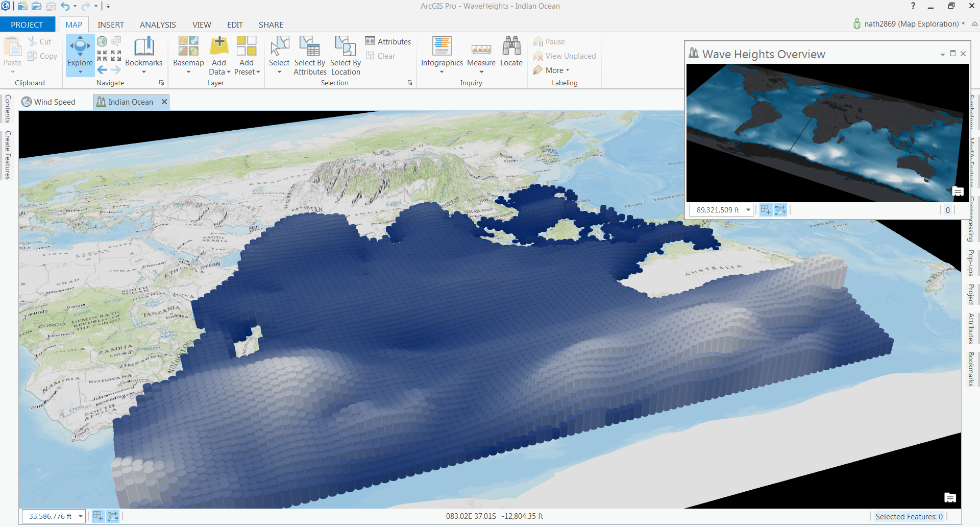The width and height of the screenshot is (980, 527).
Task: Open the Contents side panel
Action: pos(8,109)
